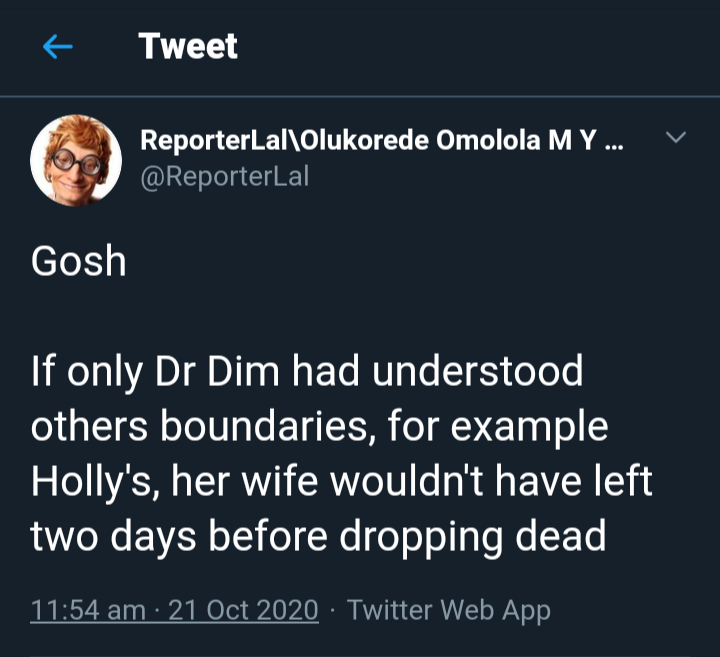Click the word Gosh in the tweet

(x=79, y=262)
